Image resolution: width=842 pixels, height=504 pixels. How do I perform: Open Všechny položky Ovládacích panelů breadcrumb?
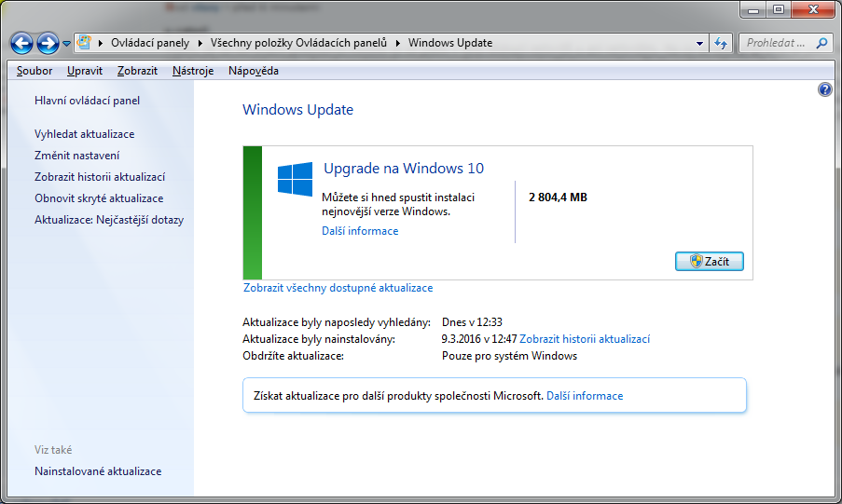pyautogui.click(x=298, y=43)
